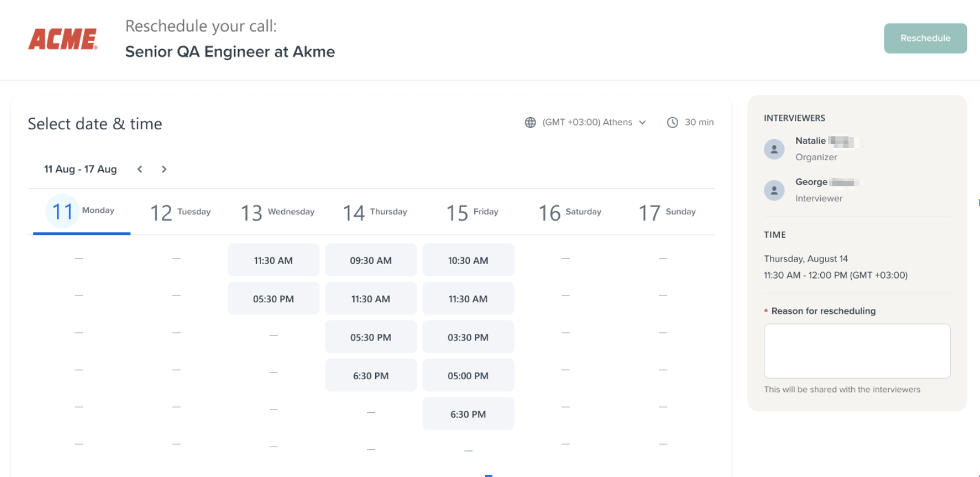This screenshot has height=477, width=980.
Task: Select Friday 05:00 PM time slot
Action: click(x=468, y=376)
